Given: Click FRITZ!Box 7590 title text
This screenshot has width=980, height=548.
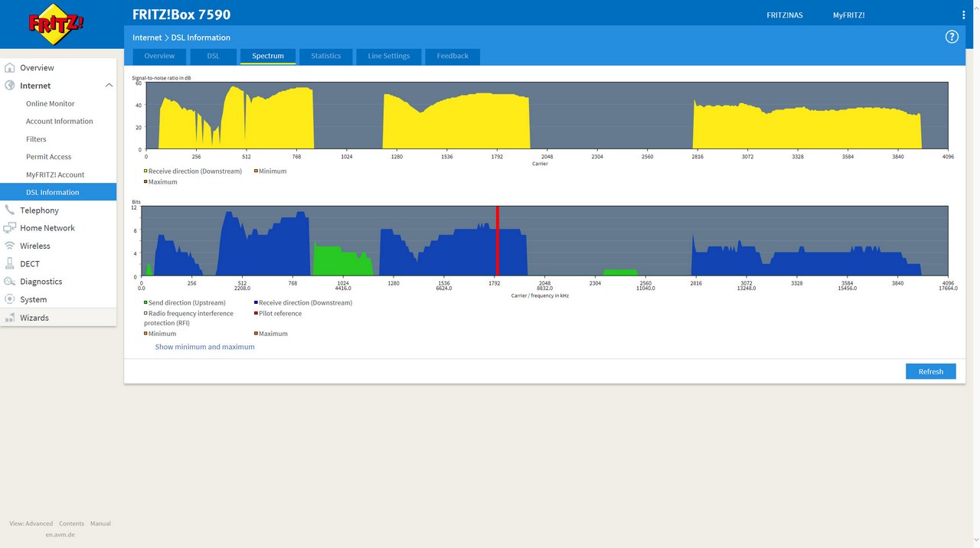Looking at the screenshot, I should [x=181, y=15].
